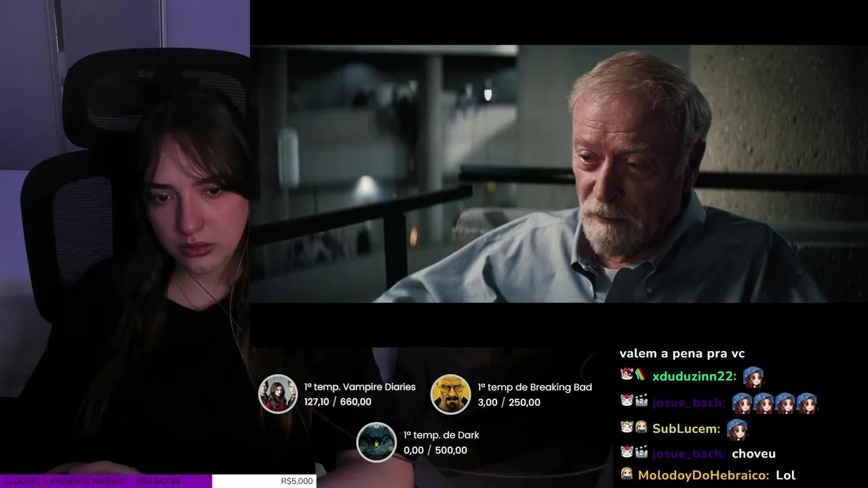868x488 pixels.
Task: Click the rain-hood emote in SubLucem's message
Action: point(737,429)
